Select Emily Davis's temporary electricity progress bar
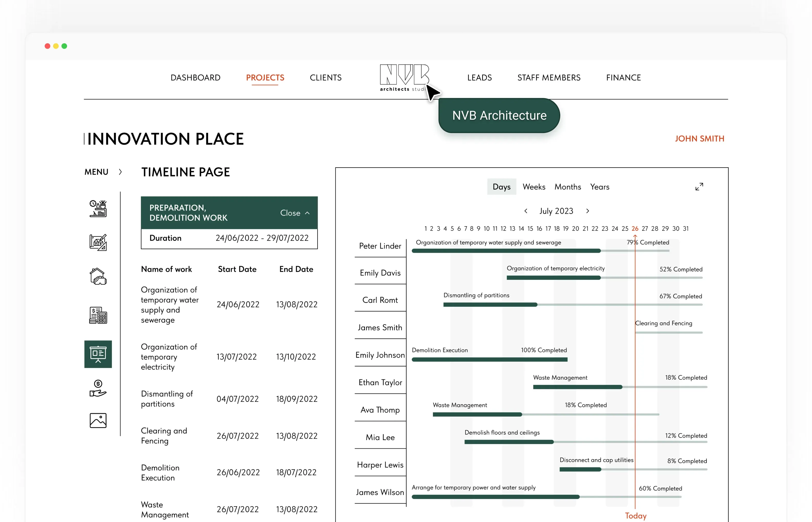The height and width of the screenshot is (522, 812). [605, 278]
